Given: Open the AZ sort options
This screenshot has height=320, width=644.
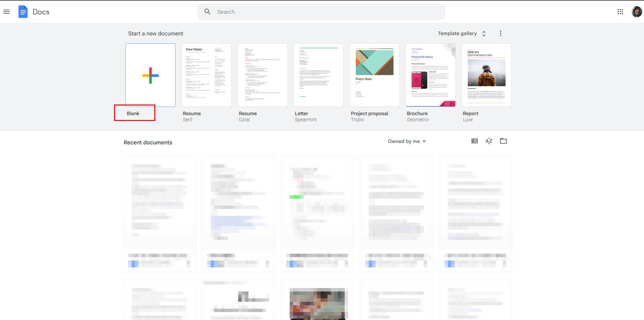Looking at the screenshot, I should tap(489, 141).
